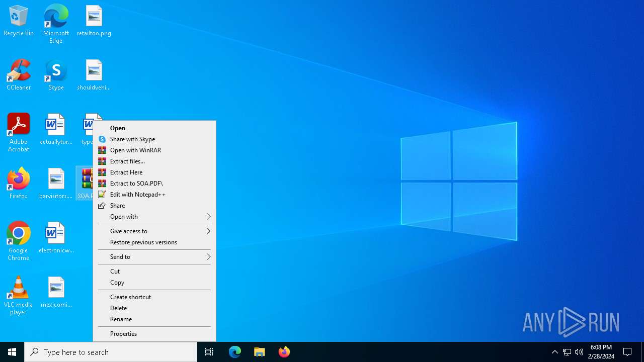This screenshot has height=362, width=644.
Task: Choose Edit with Notepad++
Action: coord(154,195)
